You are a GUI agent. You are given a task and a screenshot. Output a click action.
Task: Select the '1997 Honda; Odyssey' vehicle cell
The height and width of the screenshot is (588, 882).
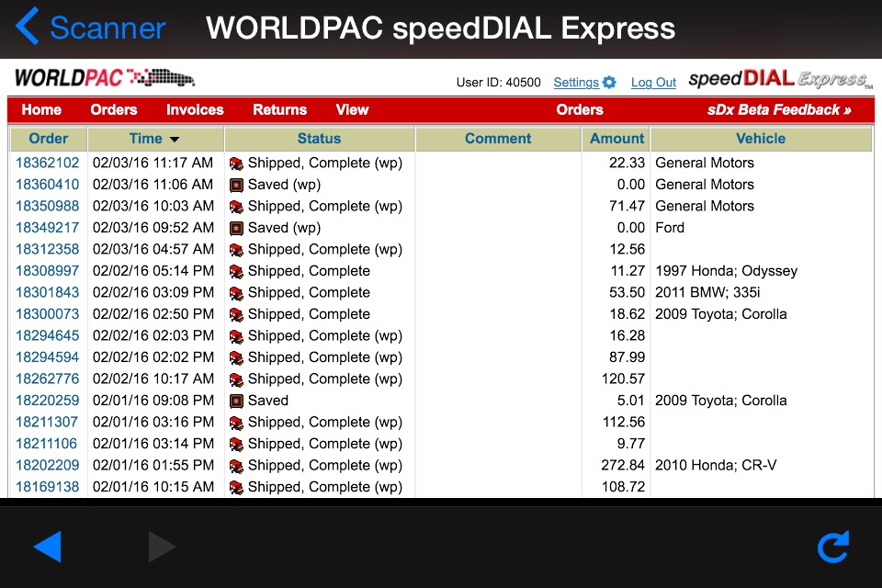coord(726,271)
